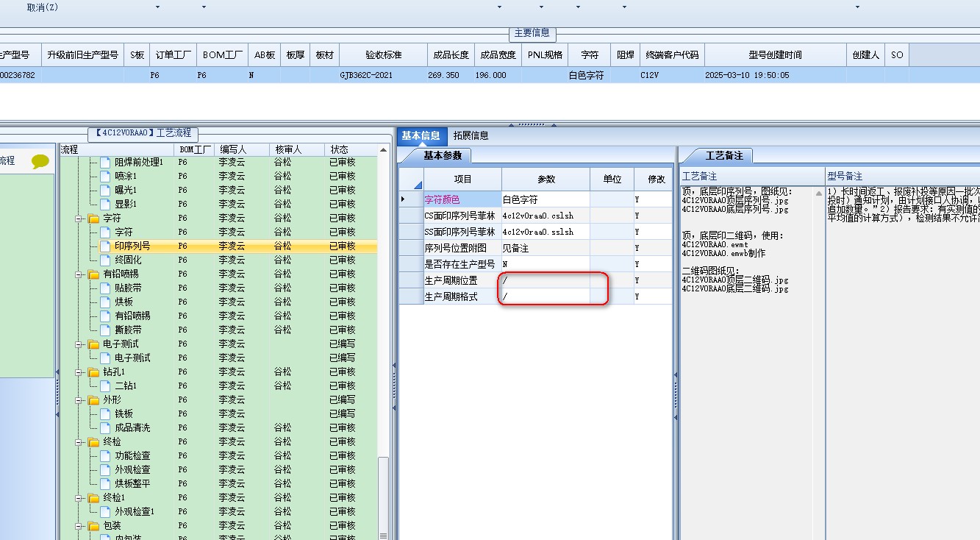
Task: Click the 主要信息 section tab
Action: coord(532,33)
